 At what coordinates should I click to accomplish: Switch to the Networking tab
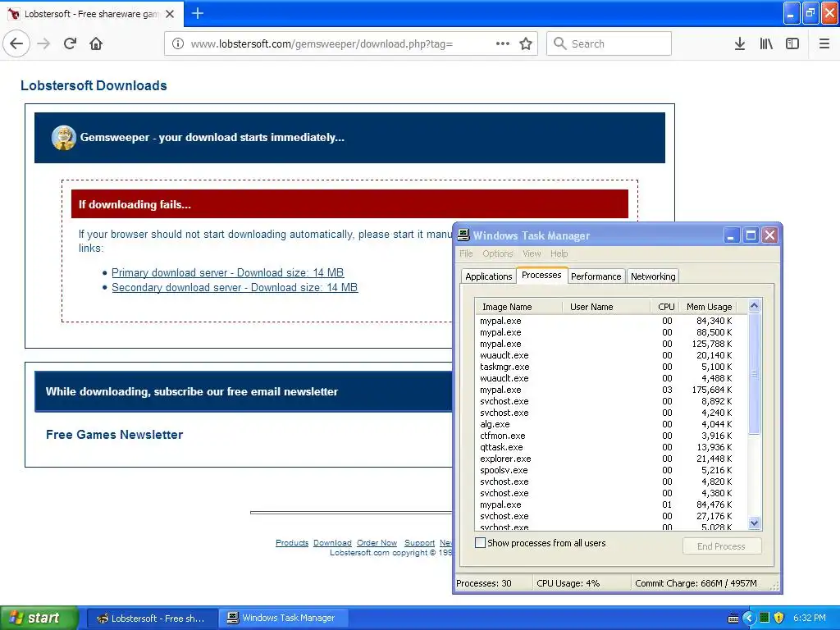click(653, 276)
